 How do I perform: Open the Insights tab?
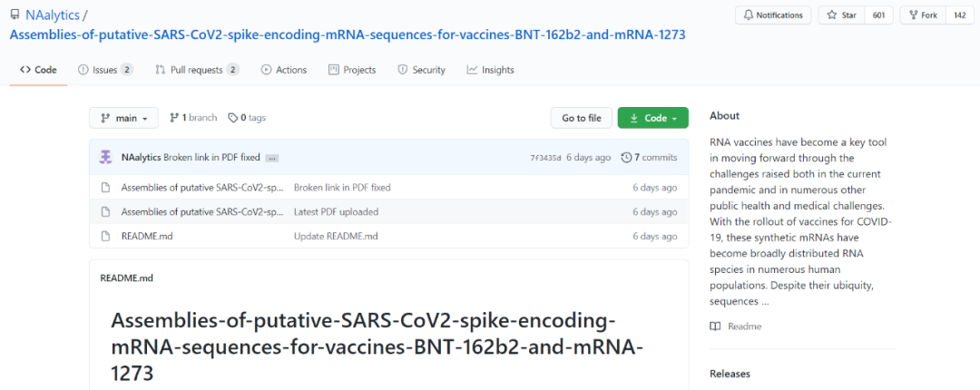[x=490, y=70]
